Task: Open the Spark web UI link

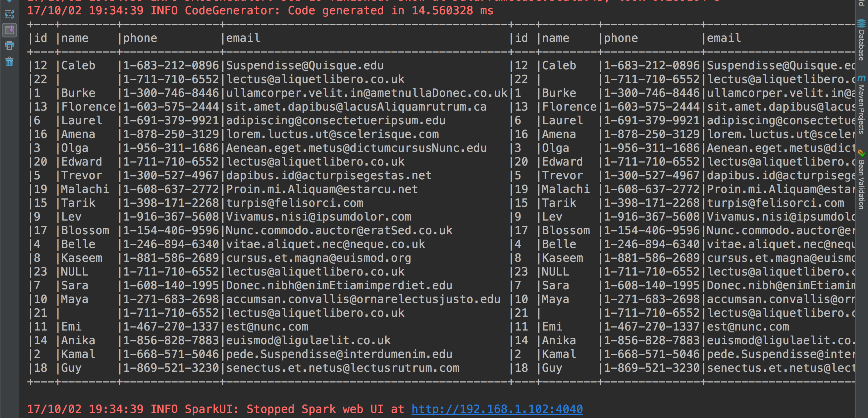Action: pos(497,409)
